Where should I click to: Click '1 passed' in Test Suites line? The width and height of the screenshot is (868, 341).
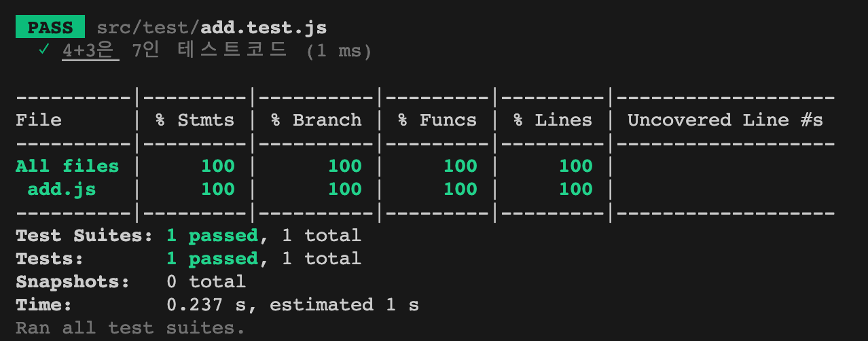(212, 236)
